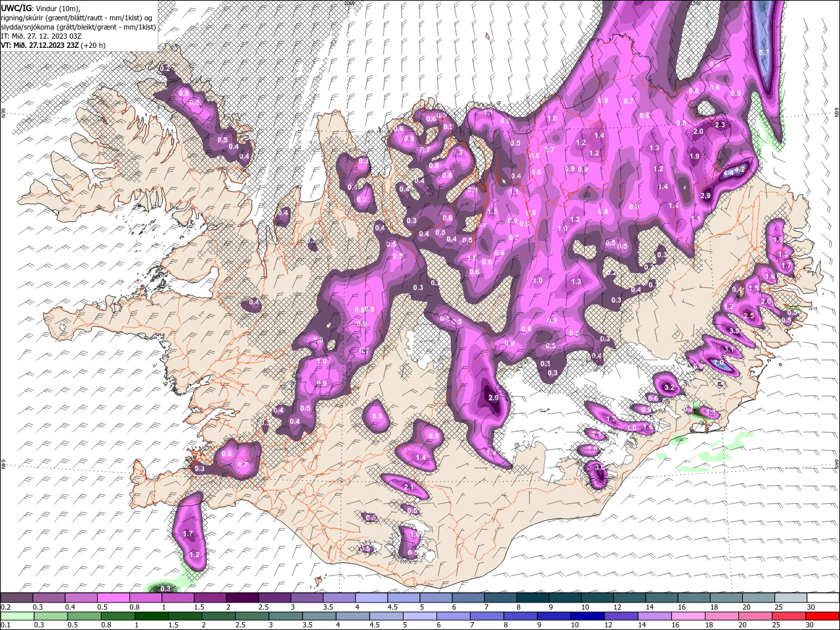Pick the medium green 0.5 swatch in the rain scale
The image size is (840, 630).
84,616
